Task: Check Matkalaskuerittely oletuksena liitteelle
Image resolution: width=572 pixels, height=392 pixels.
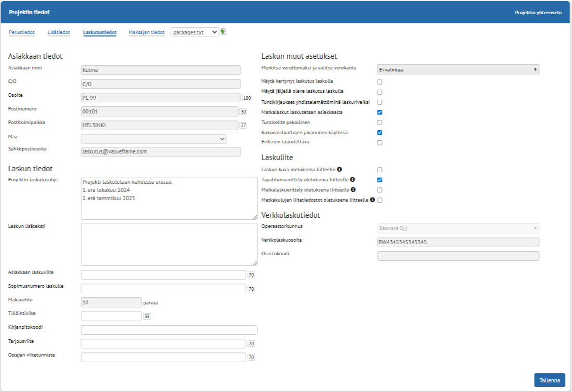Action: (380, 190)
